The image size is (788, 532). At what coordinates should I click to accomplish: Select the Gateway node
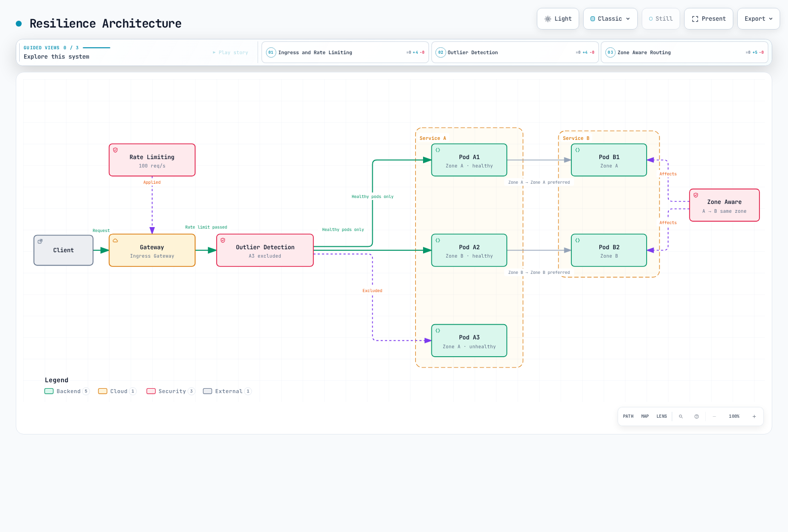pyautogui.click(x=152, y=250)
